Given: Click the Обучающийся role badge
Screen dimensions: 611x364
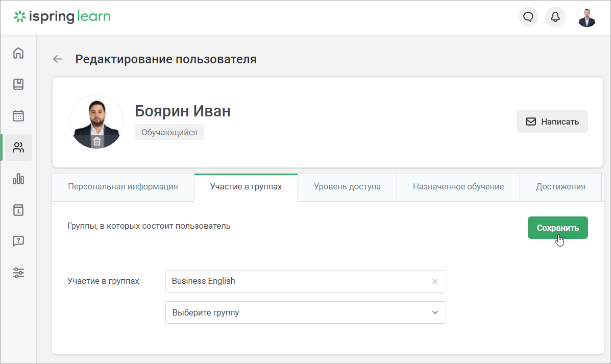Looking at the screenshot, I should 169,133.
